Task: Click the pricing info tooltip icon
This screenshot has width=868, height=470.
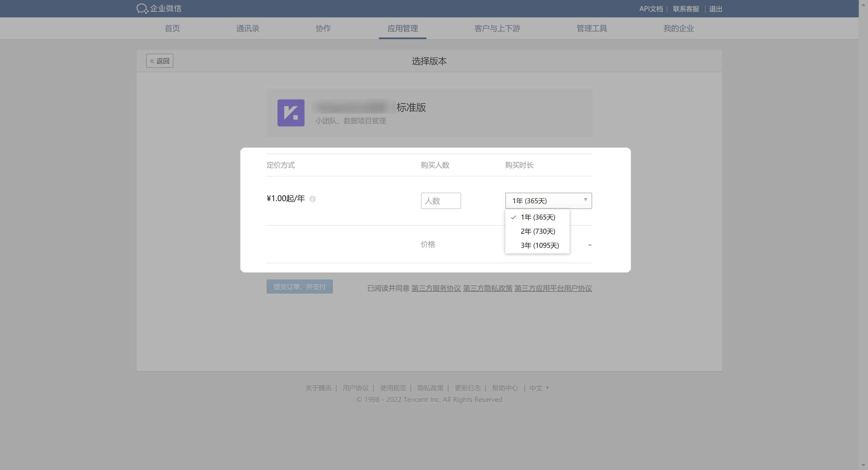Action: coord(312,199)
